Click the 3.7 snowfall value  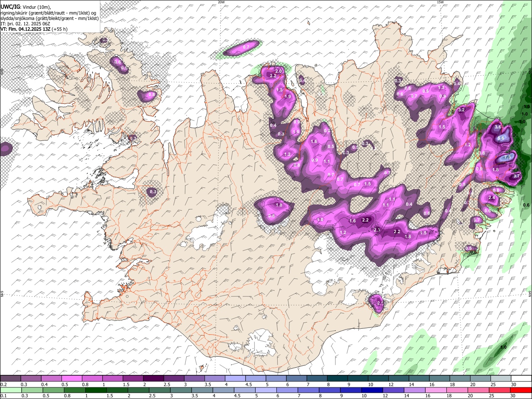517,176
